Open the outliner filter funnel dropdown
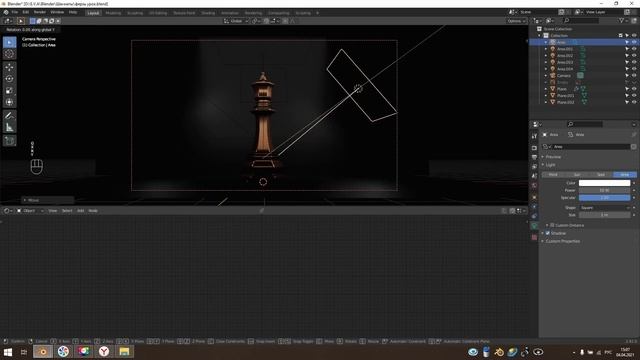 tap(623, 20)
